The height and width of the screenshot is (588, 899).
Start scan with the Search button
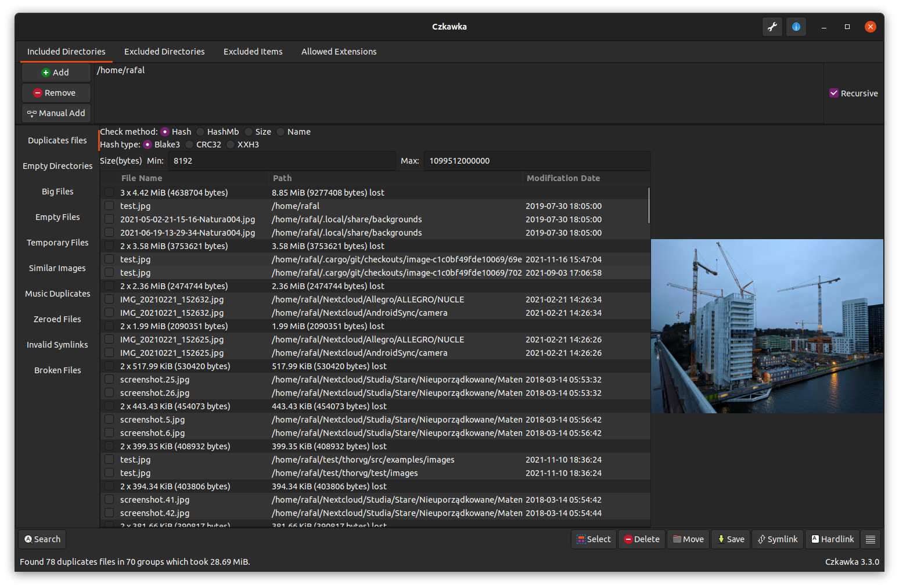[x=42, y=539]
